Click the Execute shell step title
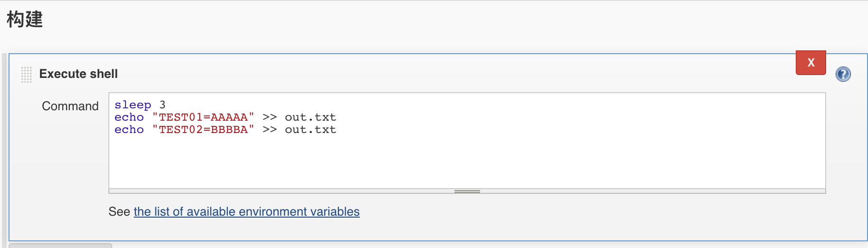868x248 pixels. (78, 74)
